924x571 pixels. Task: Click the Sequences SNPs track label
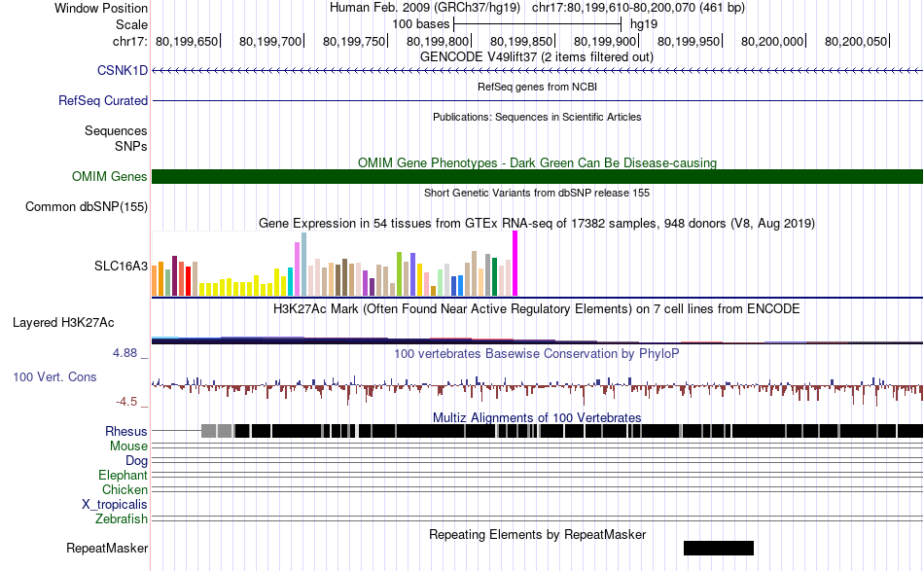click(x=116, y=138)
